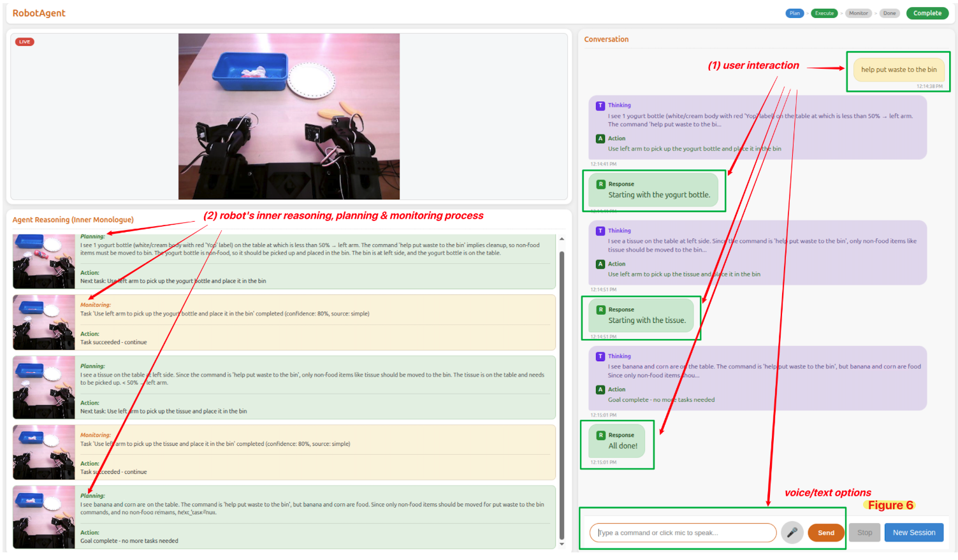Click the green Complete button

pos(927,13)
